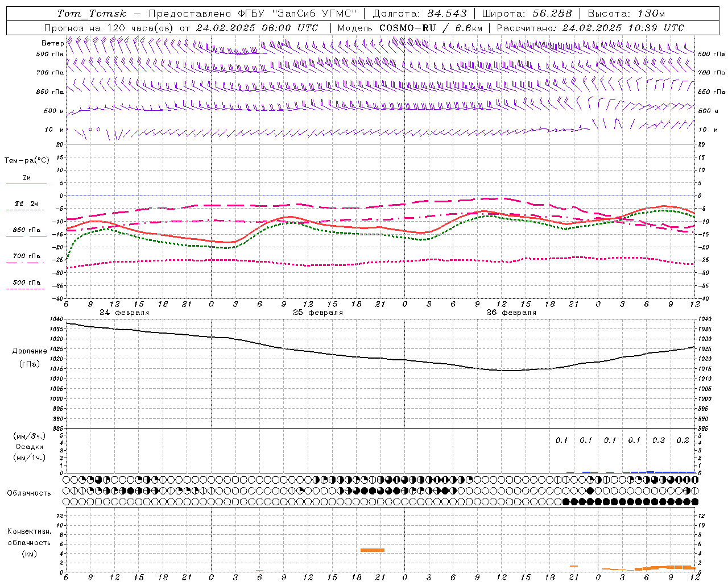Click the orange convective cloud bar near 5 km
This screenshot has width=728, height=582.
373,550
